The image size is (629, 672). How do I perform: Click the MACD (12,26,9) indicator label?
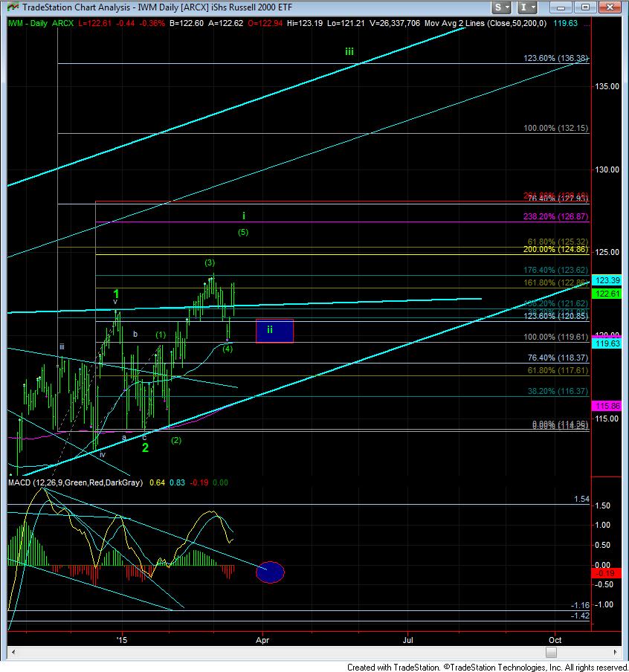tap(75, 482)
